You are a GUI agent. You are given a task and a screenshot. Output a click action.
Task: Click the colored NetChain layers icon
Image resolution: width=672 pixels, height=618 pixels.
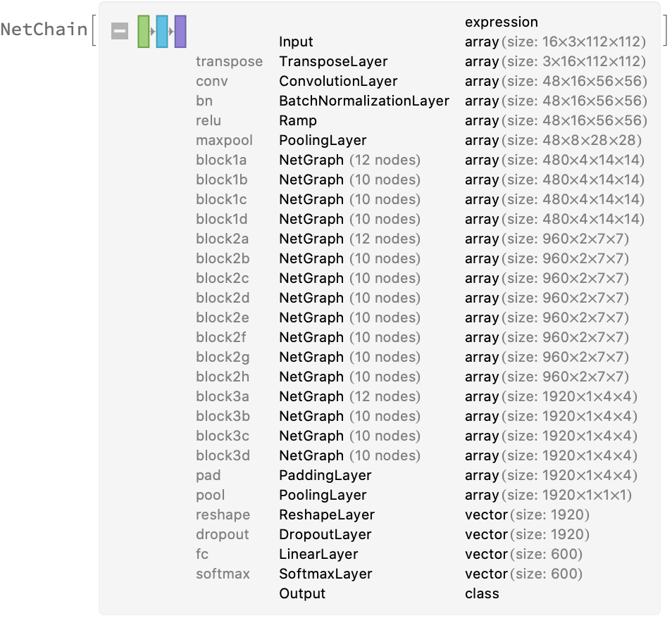point(162,31)
